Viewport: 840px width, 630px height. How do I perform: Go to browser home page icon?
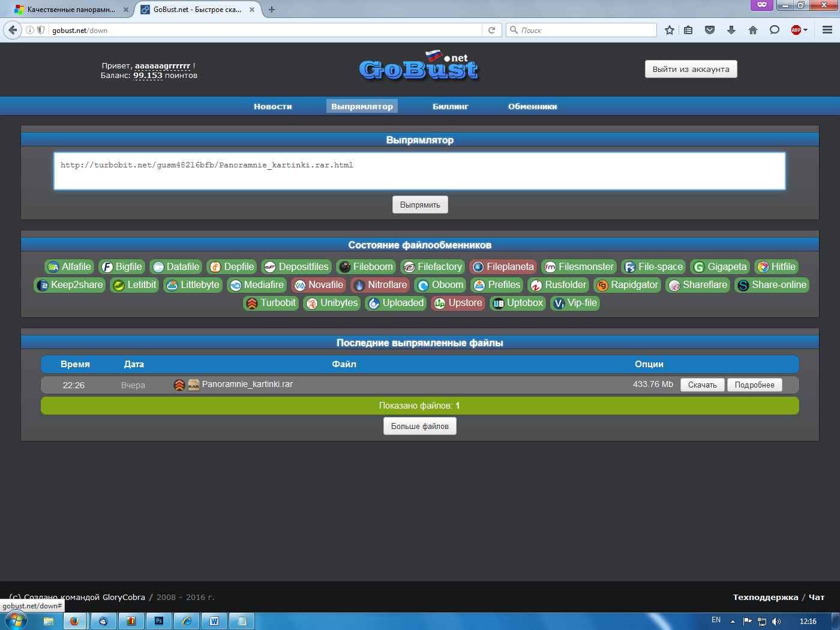point(752,30)
